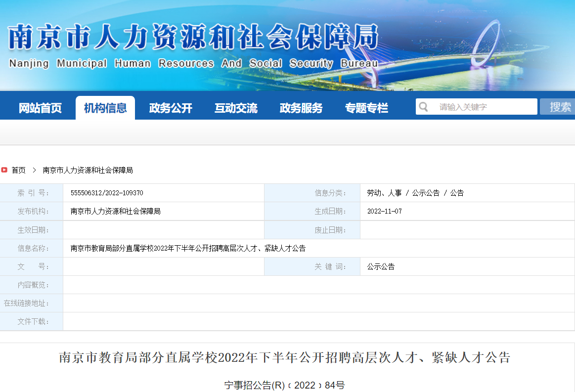Select index number 555506312/2022-109370
This screenshot has height=392, width=575.
107,193
